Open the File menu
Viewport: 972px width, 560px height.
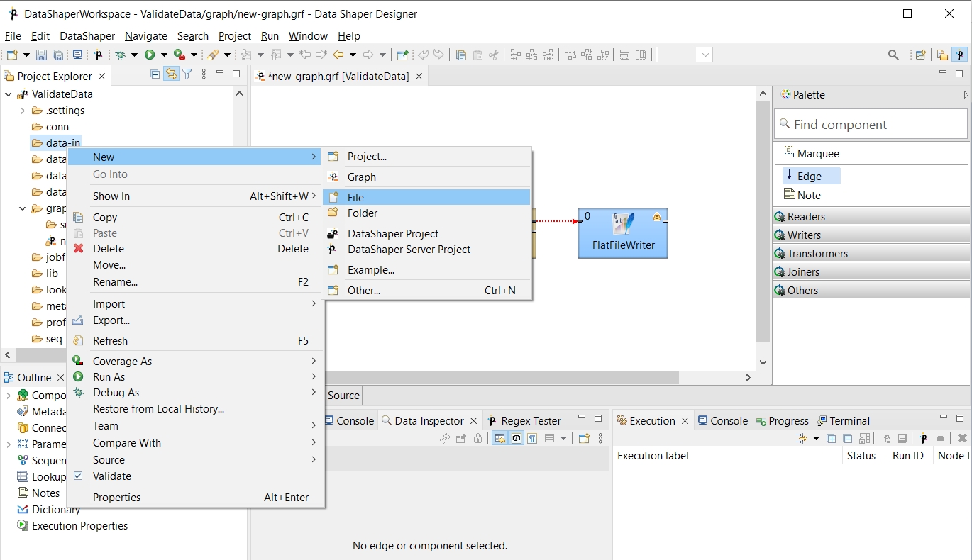click(x=13, y=35)
